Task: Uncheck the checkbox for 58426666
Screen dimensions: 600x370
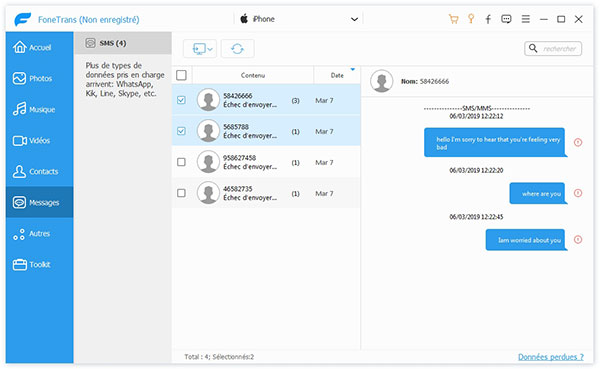Action: [x=181, y=100]
